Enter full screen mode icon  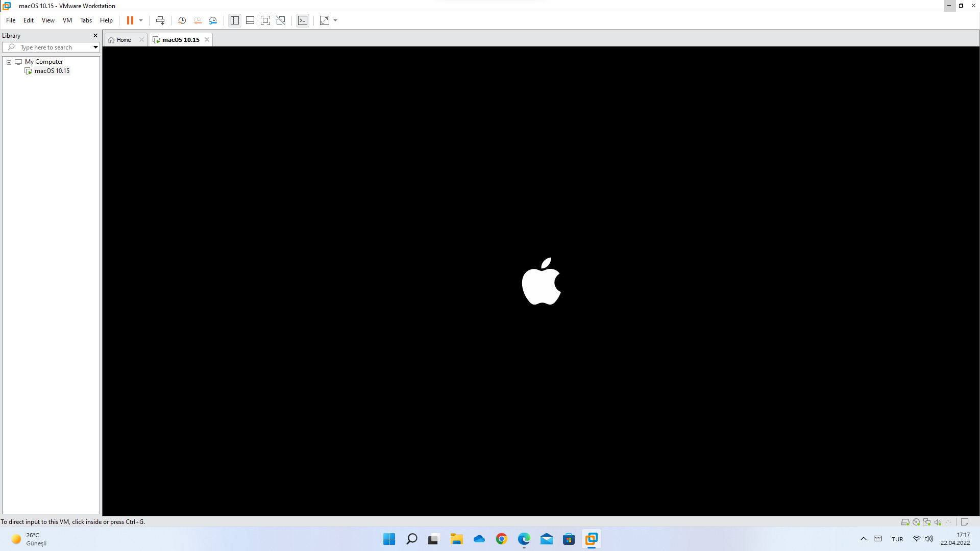point(265,20)
